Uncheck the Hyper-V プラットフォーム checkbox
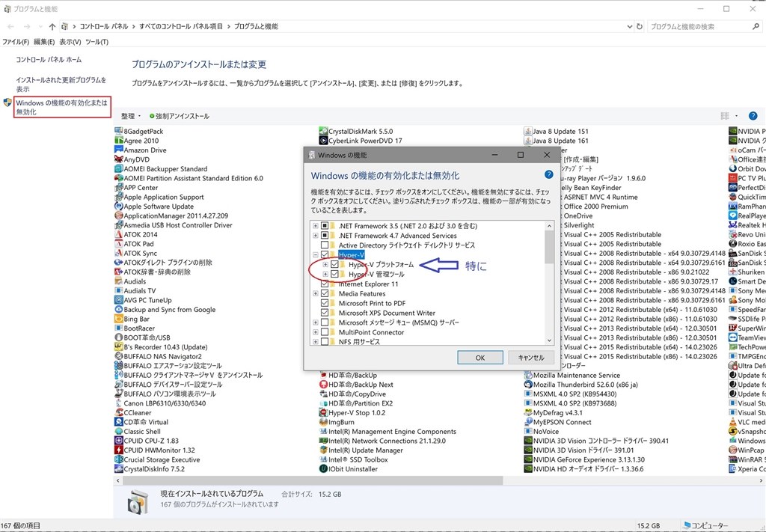The height and width of the screenshot is (532, 766). pos(334,264)
